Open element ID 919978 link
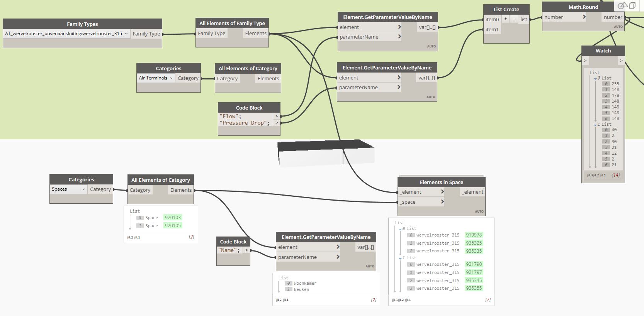This screenshot has height=316, width=644. pyautogui.click(x=474, y=235)
